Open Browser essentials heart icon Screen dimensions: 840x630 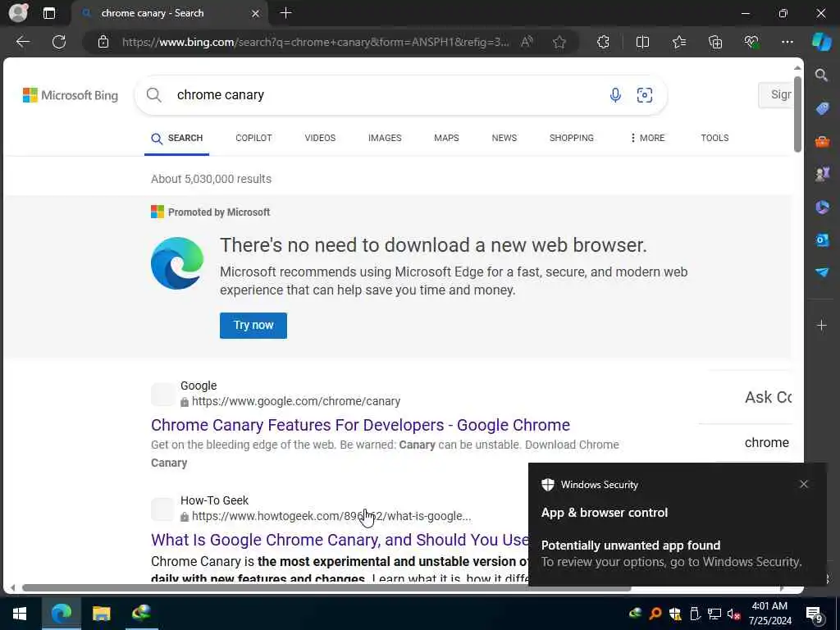point(751,42)
